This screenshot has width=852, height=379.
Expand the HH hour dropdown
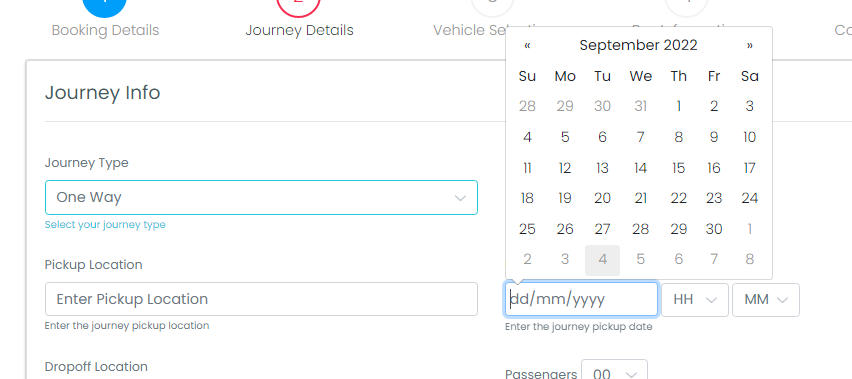[694, 300]
